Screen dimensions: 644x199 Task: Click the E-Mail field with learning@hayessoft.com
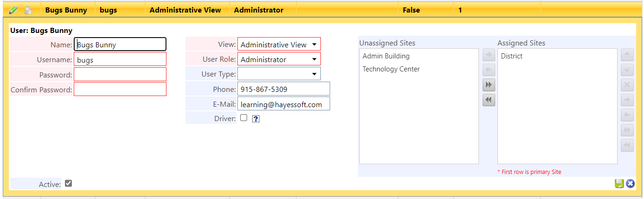pos(284,104)
